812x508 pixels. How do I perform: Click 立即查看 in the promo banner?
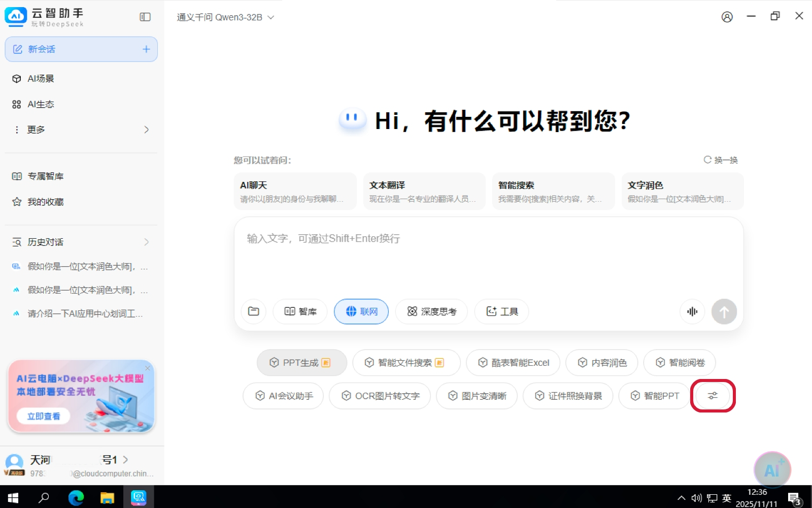(44, 416)
